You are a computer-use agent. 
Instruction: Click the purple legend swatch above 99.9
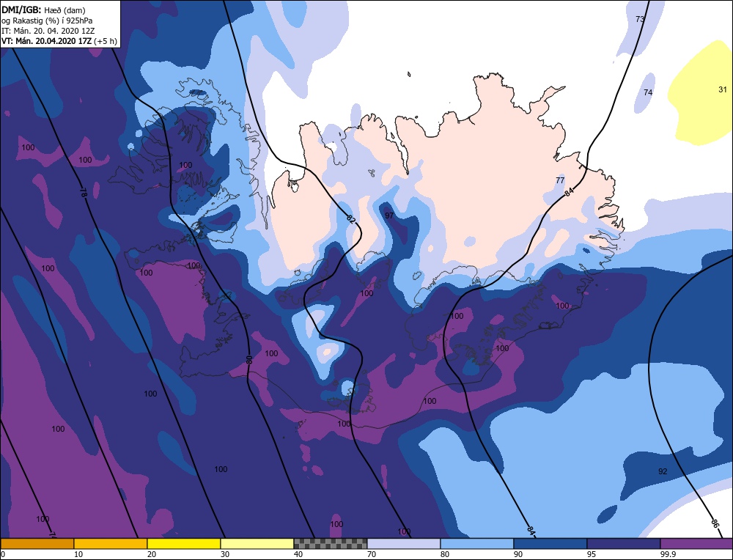pyautogui.click(x=696, y=544)
